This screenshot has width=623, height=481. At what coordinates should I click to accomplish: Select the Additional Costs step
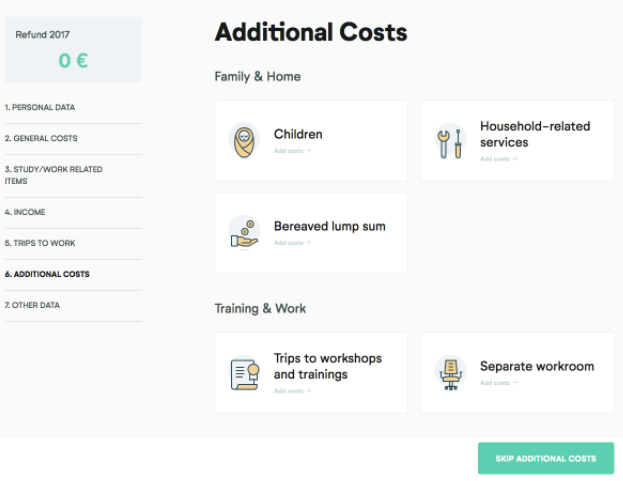coord(47,274)
